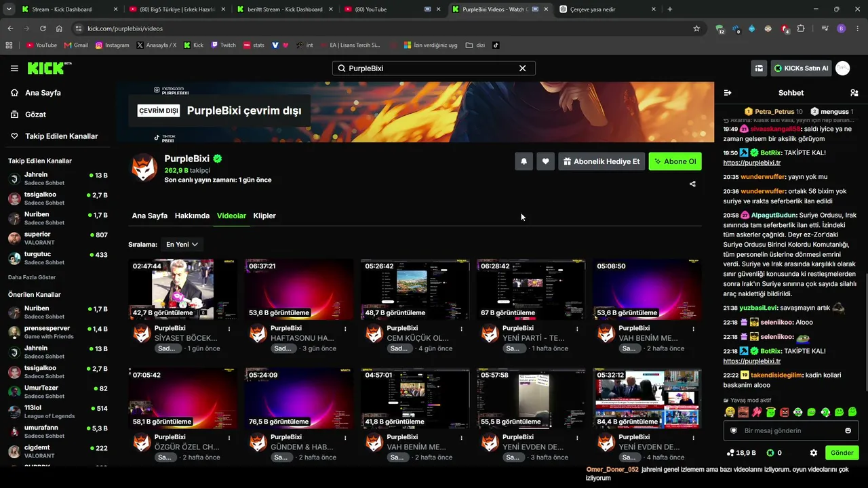
Task: Open the gift shop icon beside KICKs Satın Al
Action: (x=759, y=68)
